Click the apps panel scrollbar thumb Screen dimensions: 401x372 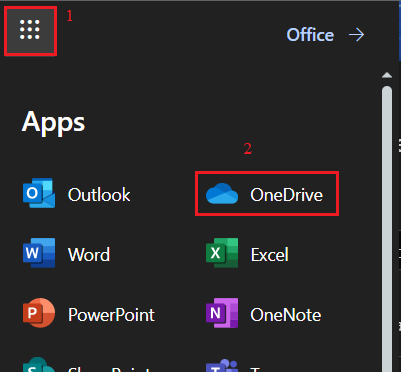(387, 229)
